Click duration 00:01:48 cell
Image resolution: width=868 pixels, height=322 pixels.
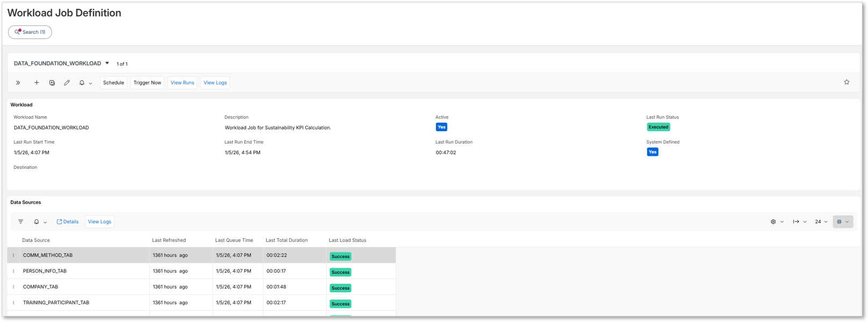276,287
